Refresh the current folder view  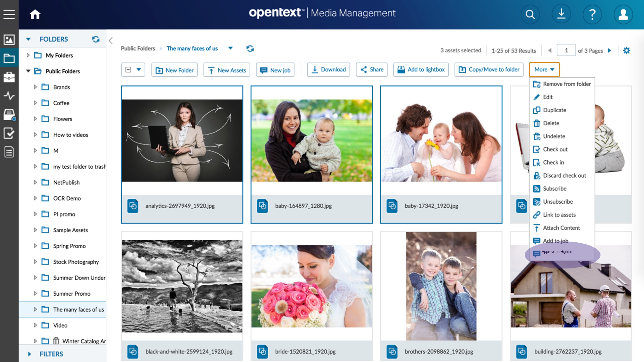250,49
